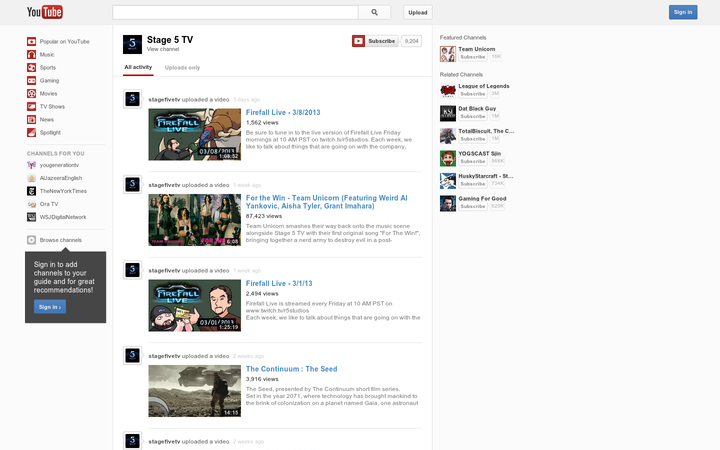The height and width of the screenshot is (450, 720).
Task: Open Gaming For Good channel name link
Action: pyautogui.click(x=482, y=198)
